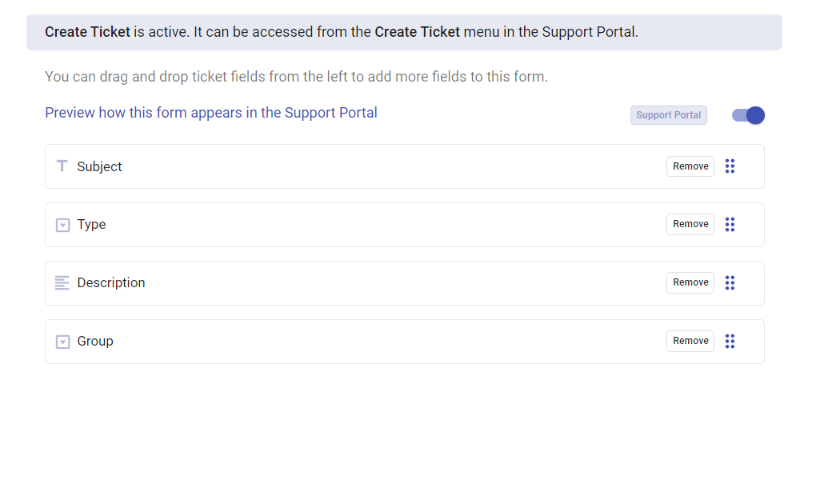Viewport: 824px width, 500px height.
Task: Open the Support Portal form preview link
Action: point(211,113)
